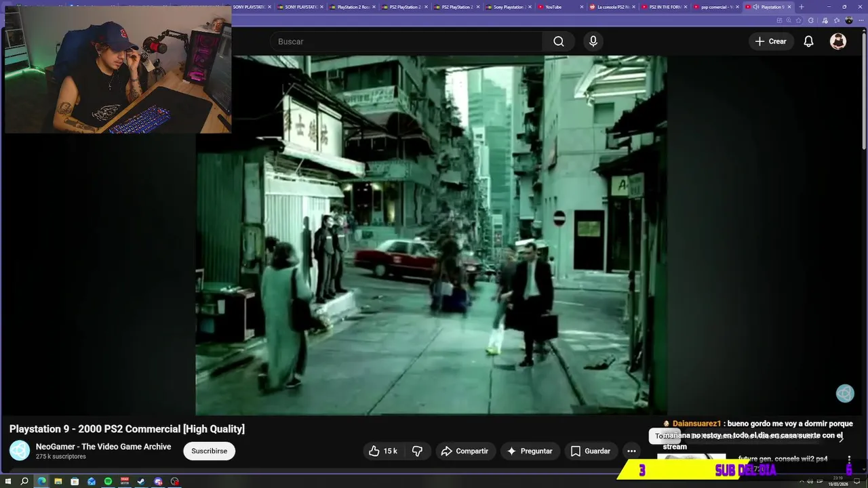Click the 275 k suscriptores text
This screenshot has height=488, width=868.
(61, 457)
